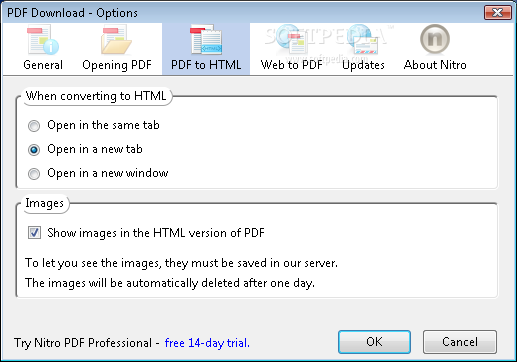Choose Open in a new tab radio
This screenshot has width=517, height=362.
tap(34, 150)
